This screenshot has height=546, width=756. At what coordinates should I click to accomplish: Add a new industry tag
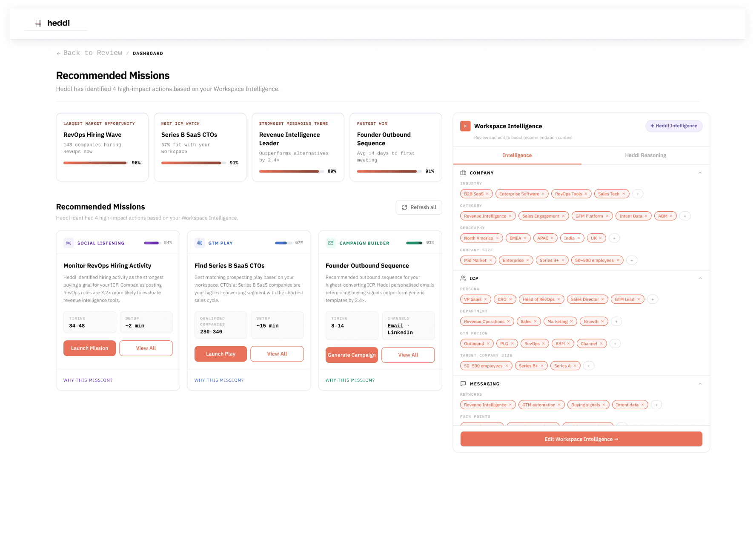(x=638, y=194)
